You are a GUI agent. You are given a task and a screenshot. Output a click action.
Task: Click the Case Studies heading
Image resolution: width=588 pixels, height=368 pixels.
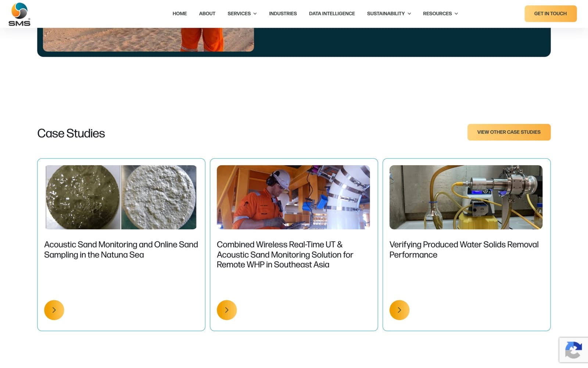click(71, 133)
